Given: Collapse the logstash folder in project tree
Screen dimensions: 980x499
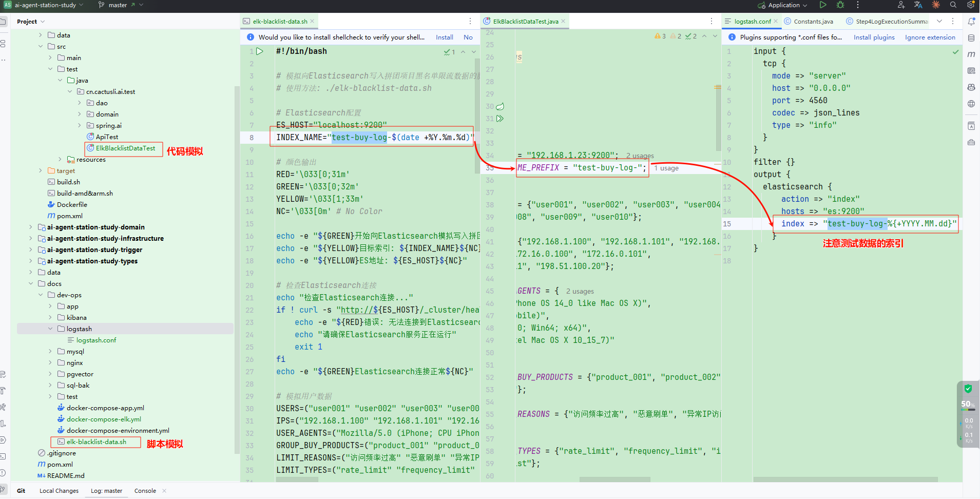Looking at the screenshot, I should tap(50, 329).
